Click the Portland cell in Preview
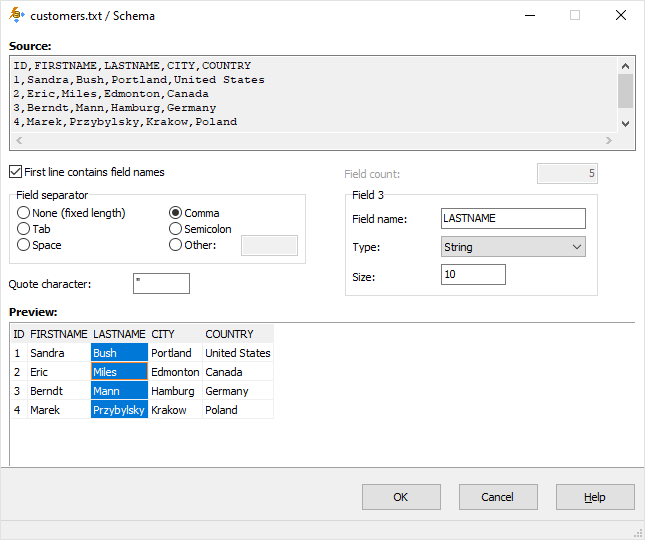Screen dimensions: 645x540 click(175, 353)
